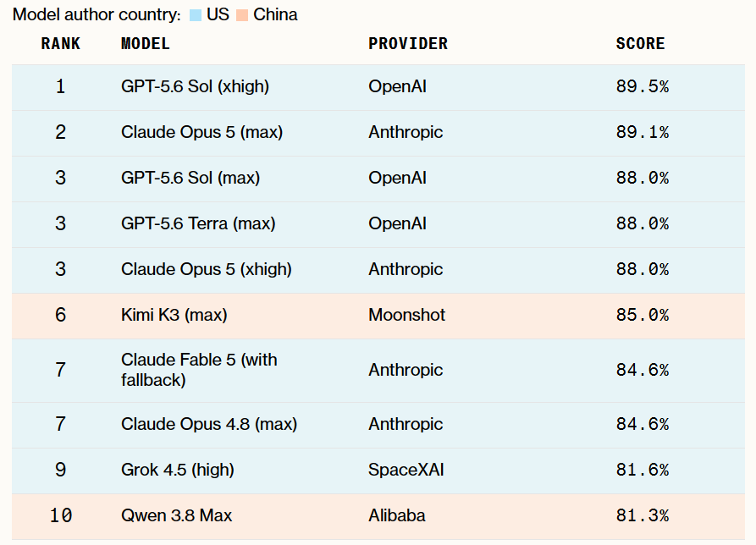This screenshot has height=545, width=756.
Task: Click the GPT-5.6 Sol (max) model name
Action: (190, 179)
